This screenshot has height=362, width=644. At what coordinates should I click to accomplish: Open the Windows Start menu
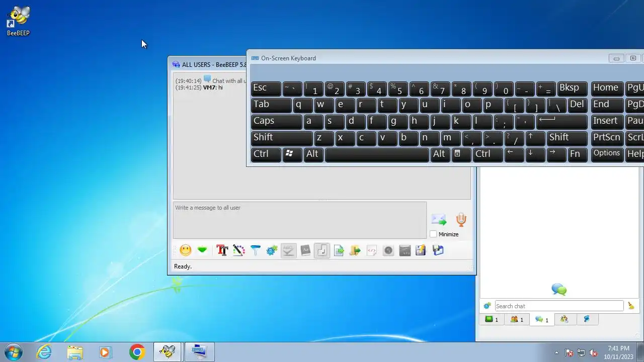pyautogui.click(x=13, y=352)
